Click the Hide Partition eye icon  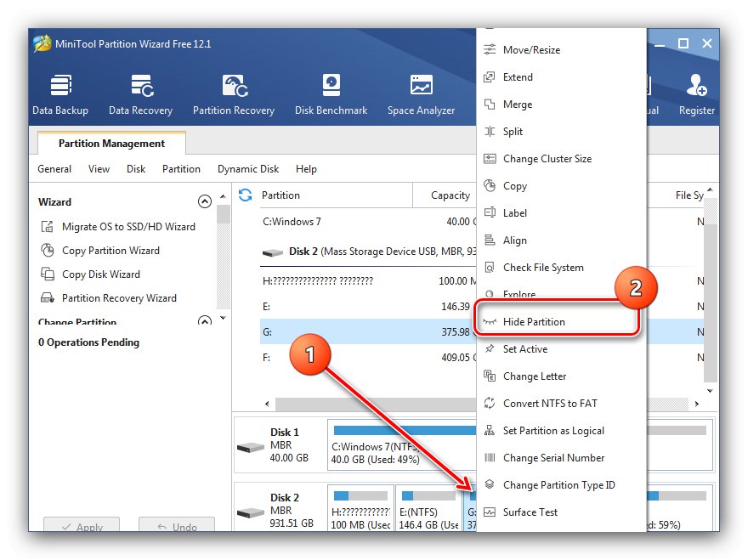490,321
